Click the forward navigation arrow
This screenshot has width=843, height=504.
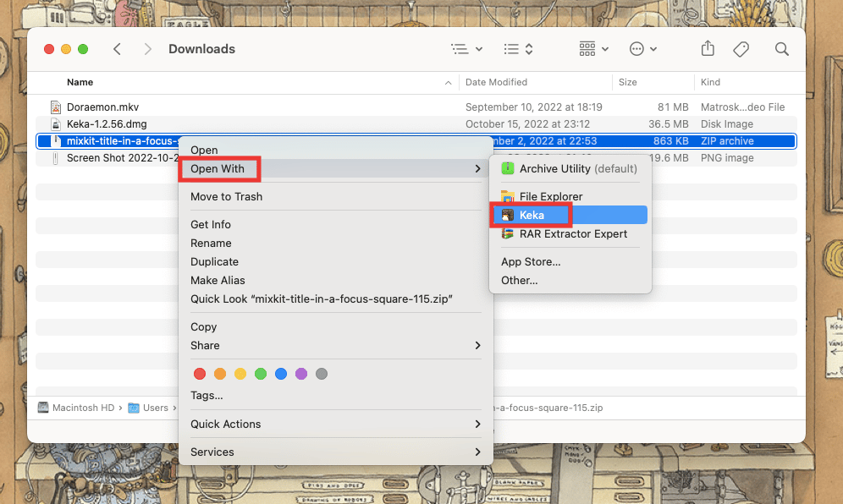147,49
